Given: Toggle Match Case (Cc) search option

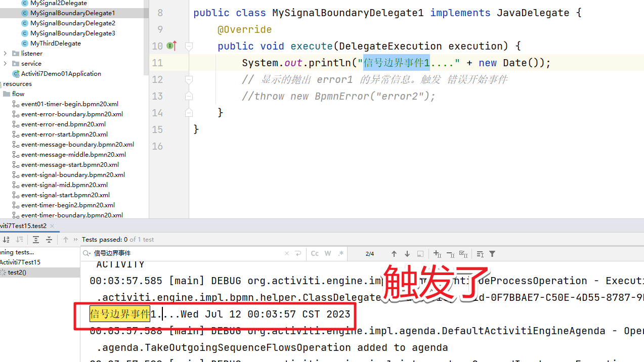Looking at the screenshot, I should [315, 254].
